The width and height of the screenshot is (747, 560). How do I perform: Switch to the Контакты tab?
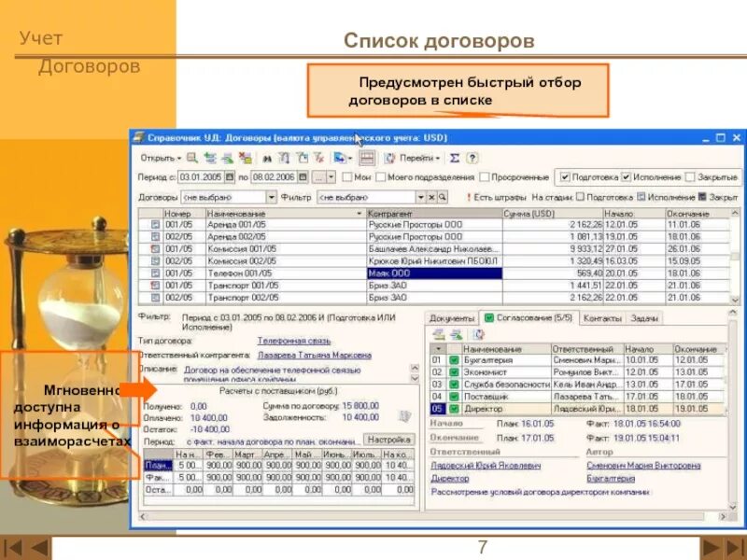point(602,318)
